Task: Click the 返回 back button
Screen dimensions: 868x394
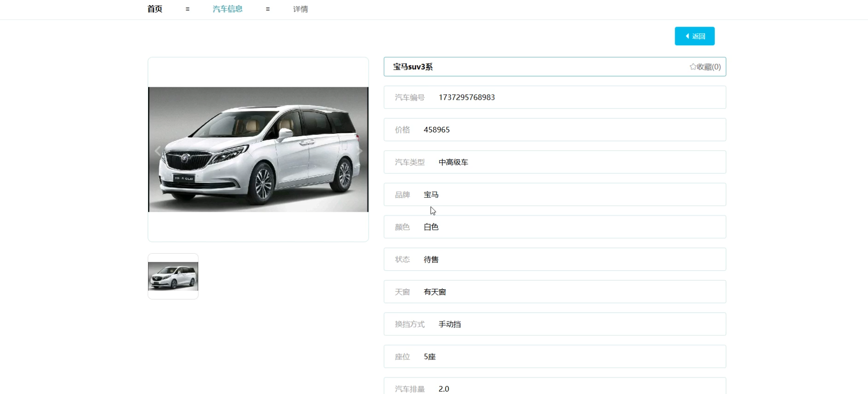Action: coord(694,36)
